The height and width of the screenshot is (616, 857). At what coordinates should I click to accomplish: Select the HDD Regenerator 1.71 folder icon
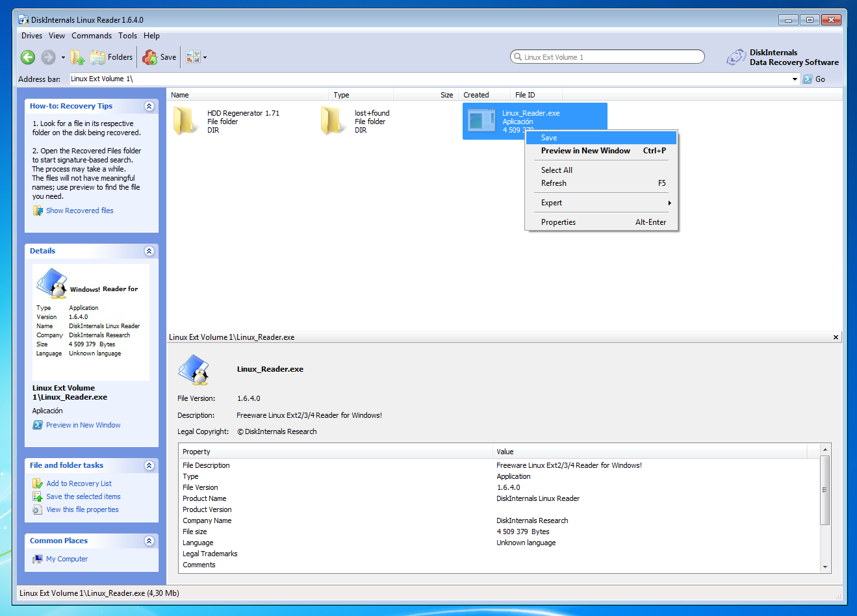click(186, 121)
